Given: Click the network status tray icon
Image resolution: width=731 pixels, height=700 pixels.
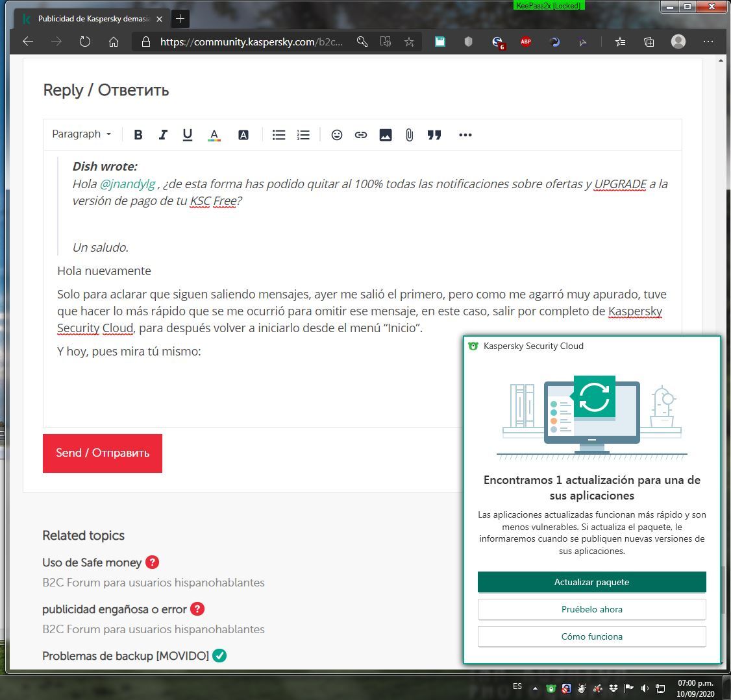Looking at the screenshot, I should click(x=660, y=688).
